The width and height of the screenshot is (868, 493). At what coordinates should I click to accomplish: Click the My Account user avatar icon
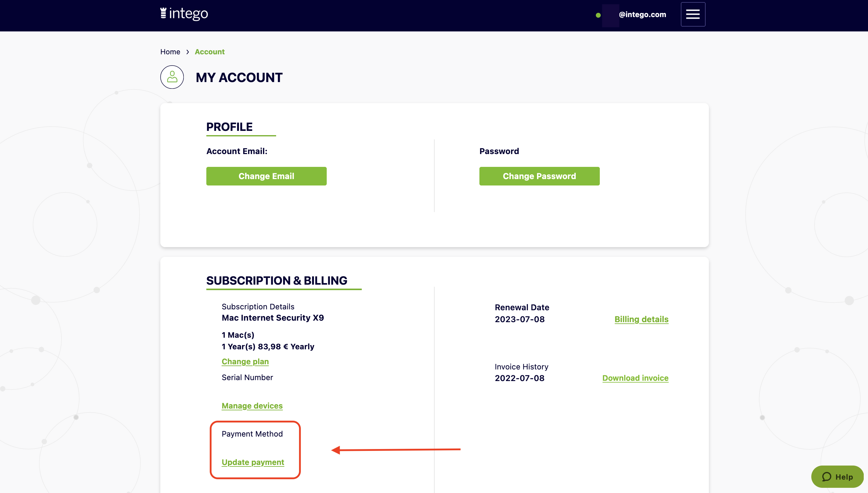pyautogui.click(x=172, y=77)
